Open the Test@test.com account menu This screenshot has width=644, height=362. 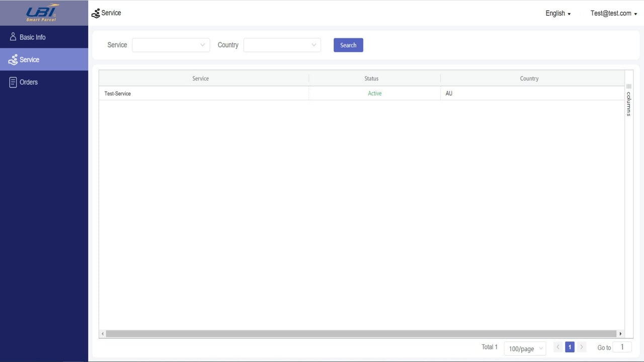coord(614,14)
